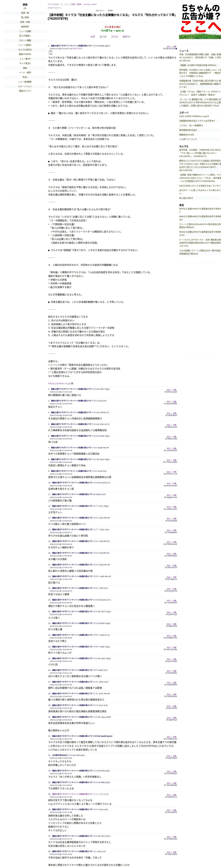
Task: Click 大砲 link on post 36
Action: tap(175, 810)
